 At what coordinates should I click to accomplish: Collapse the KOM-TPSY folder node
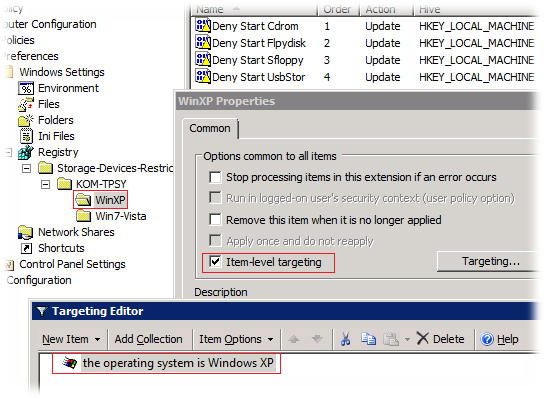click(x=45, y=184)
